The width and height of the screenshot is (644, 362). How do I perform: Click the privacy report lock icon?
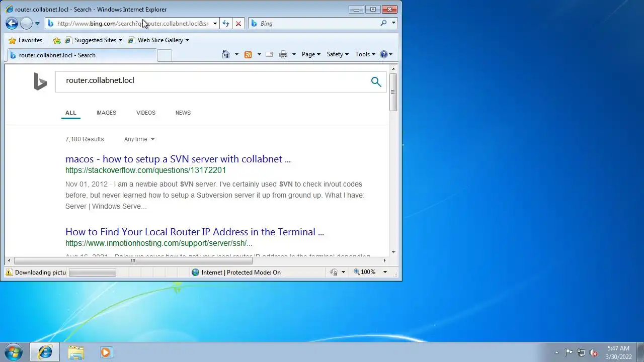click(x=334, y=272)
